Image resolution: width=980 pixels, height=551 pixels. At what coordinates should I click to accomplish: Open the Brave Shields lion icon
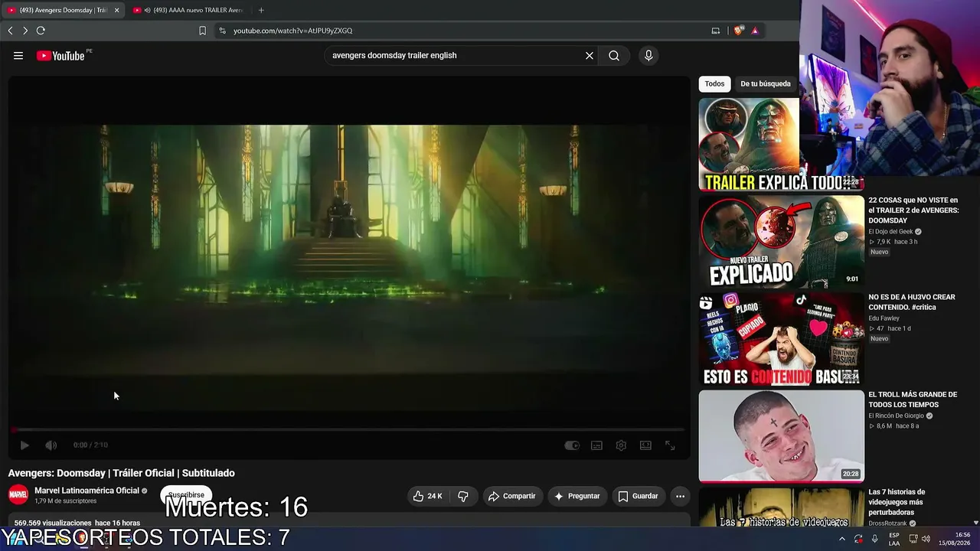point(739,31)
